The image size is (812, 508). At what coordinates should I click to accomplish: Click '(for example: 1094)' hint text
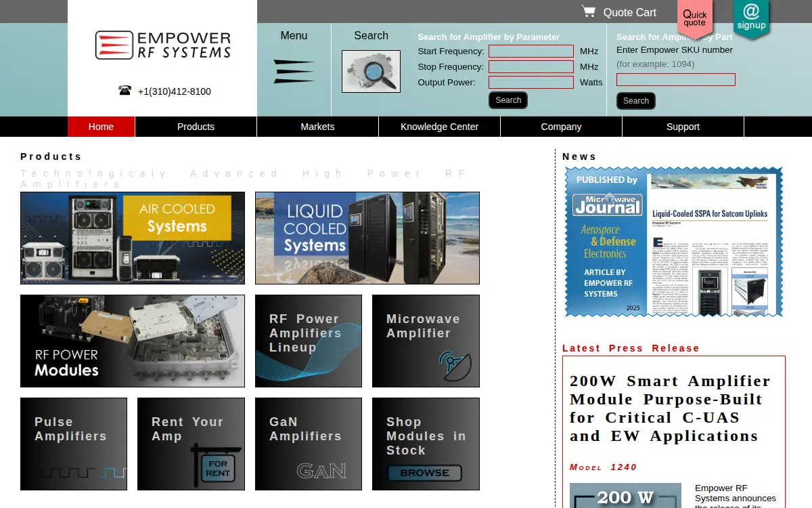tap(655, 64)
